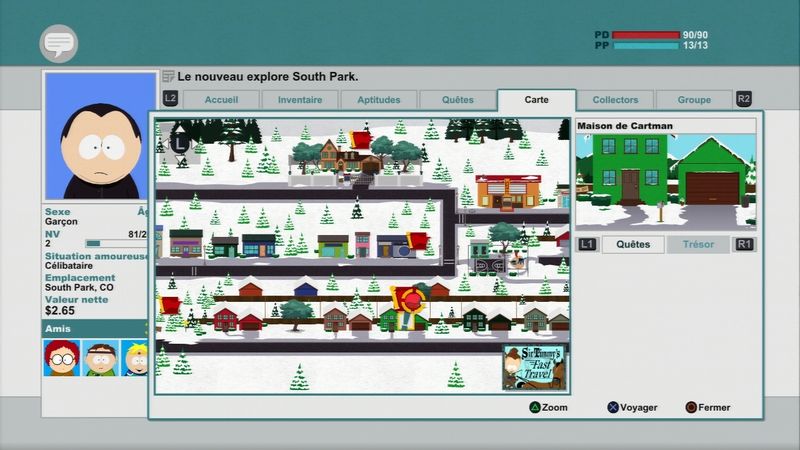Open Sir Timmy's Fast Travel badge
Image resolution: width=800 pixels, height=450 pixels.
pyautogui.click(x=534, y=367)
